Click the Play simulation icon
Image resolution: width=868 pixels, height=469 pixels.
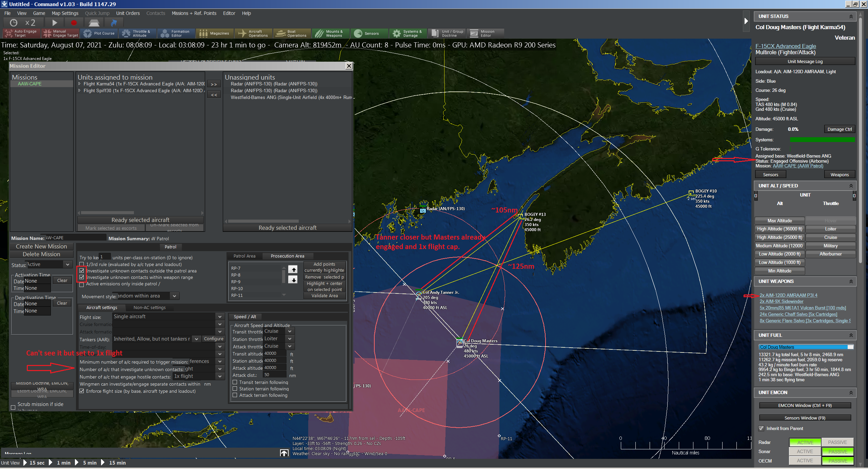(55, 23)
